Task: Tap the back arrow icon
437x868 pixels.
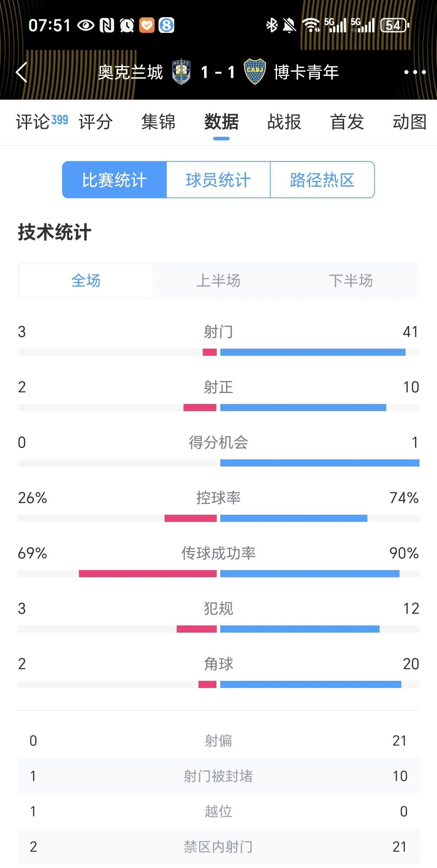Action: click(x=21, y=72)
